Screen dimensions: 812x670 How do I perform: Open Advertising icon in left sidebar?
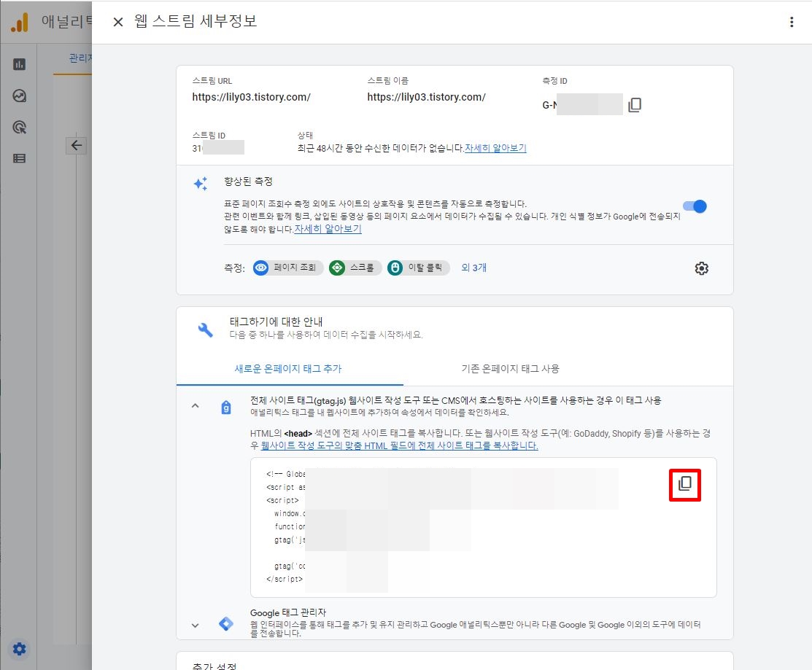(19, 128)
